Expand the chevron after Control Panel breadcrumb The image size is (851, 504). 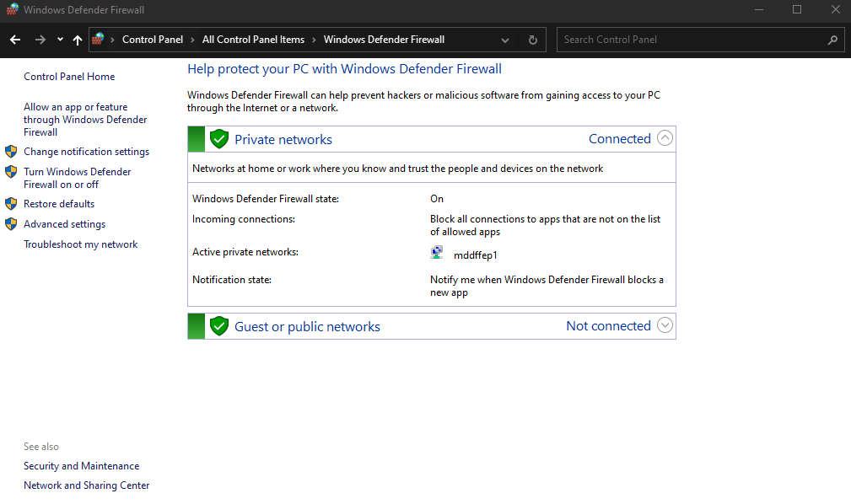[x=192, y=40]
